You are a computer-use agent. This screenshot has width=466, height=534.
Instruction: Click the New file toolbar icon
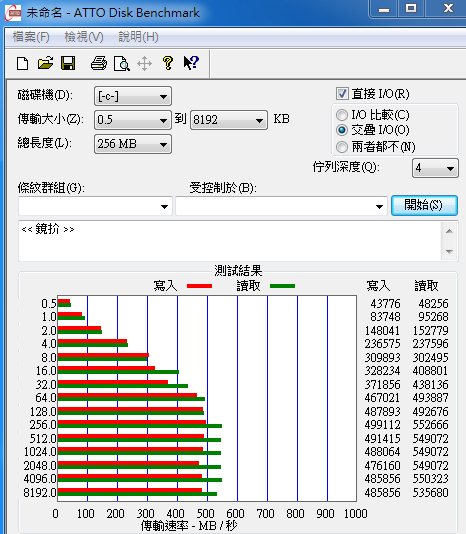[22, 63]
